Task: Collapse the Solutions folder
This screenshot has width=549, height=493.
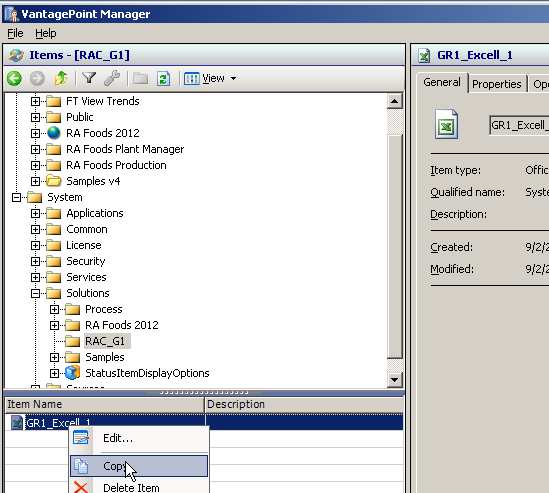Action: click(35, 293)
